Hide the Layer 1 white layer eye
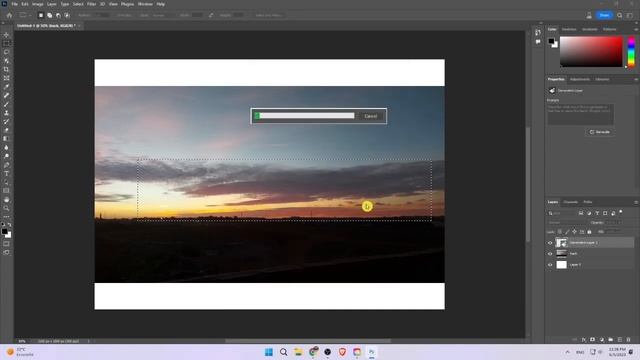Screen dimensions: 640x360 (550, 265)
